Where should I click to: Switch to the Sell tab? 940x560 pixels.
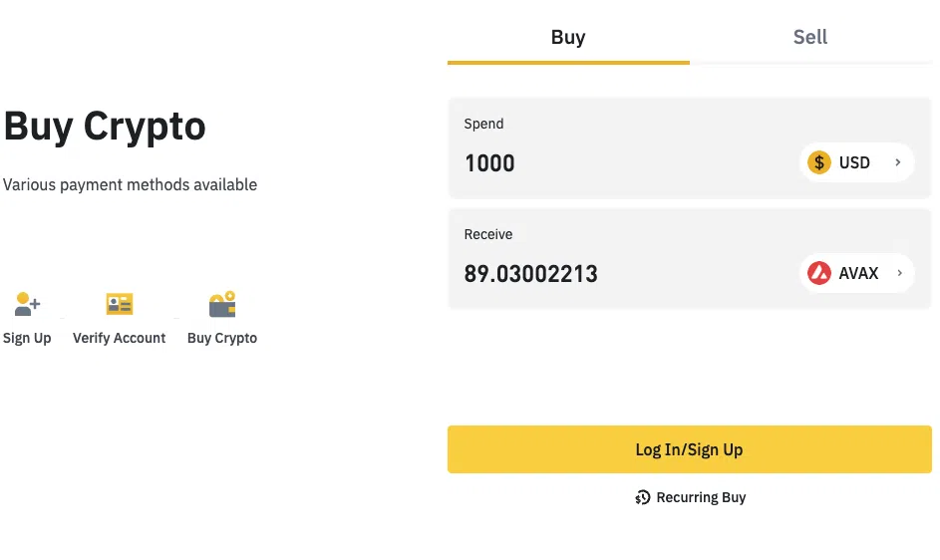[x=810, y=38]
